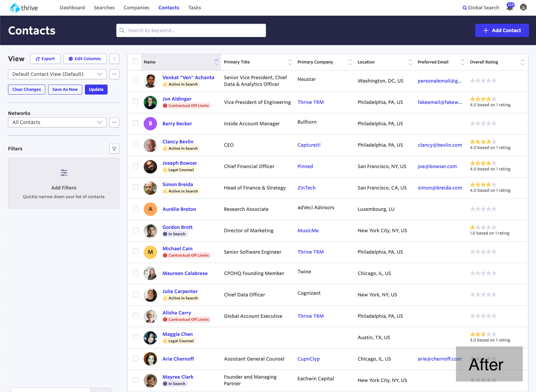Open Thrive TRM company link for Jon Aldinger
The image size is (536, 392).
311,102
